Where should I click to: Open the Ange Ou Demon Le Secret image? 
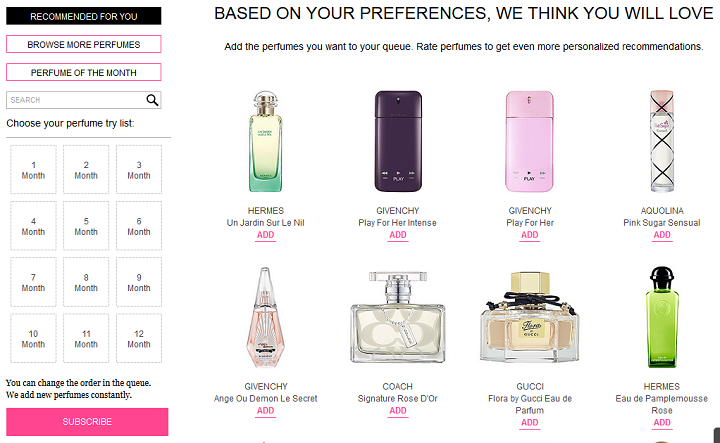265,317
